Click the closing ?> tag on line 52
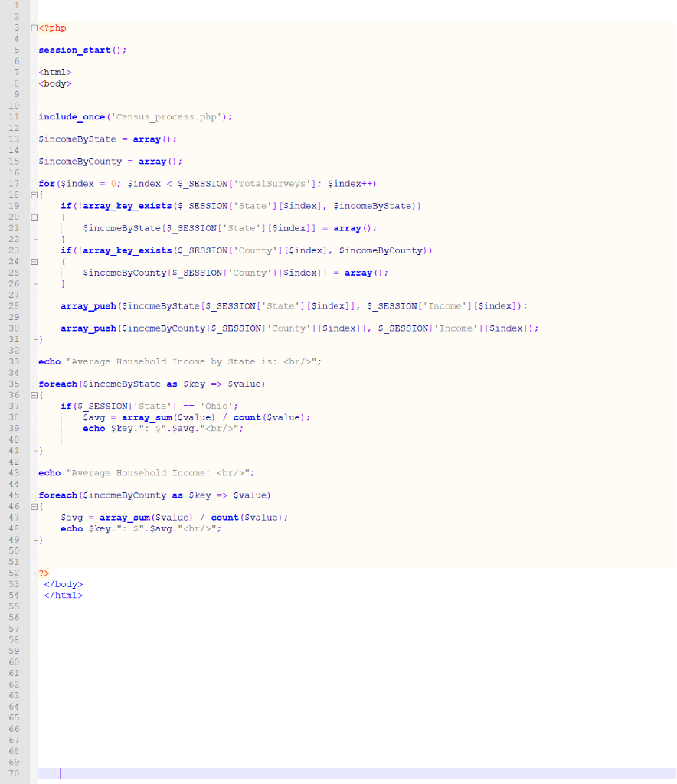Viewport: 677px width, 784px height. click(44, 573)
